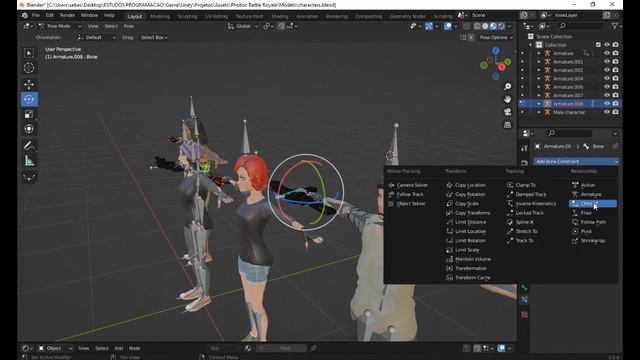Click the Copy Location constraint icon
640x360 pixels.
[x=449, y=185]
